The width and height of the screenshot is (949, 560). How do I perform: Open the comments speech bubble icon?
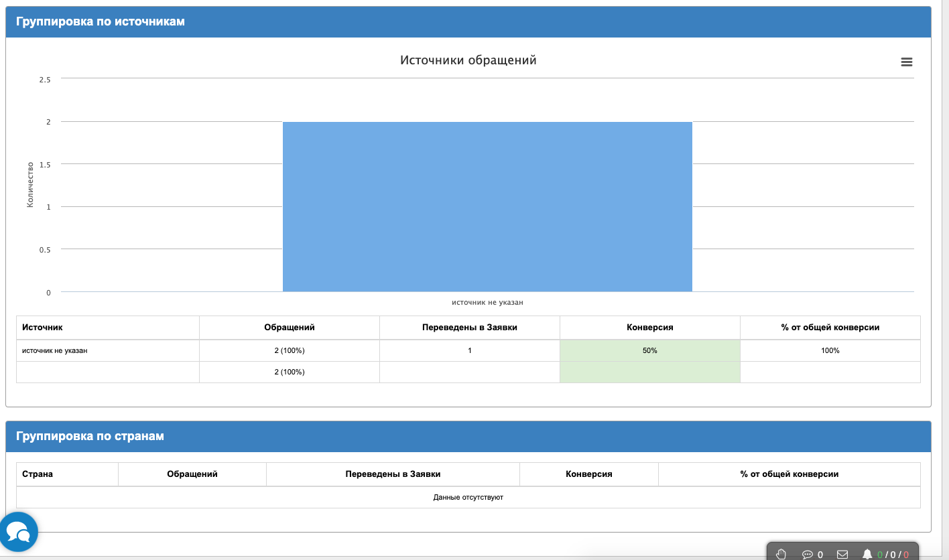[808, 554]
